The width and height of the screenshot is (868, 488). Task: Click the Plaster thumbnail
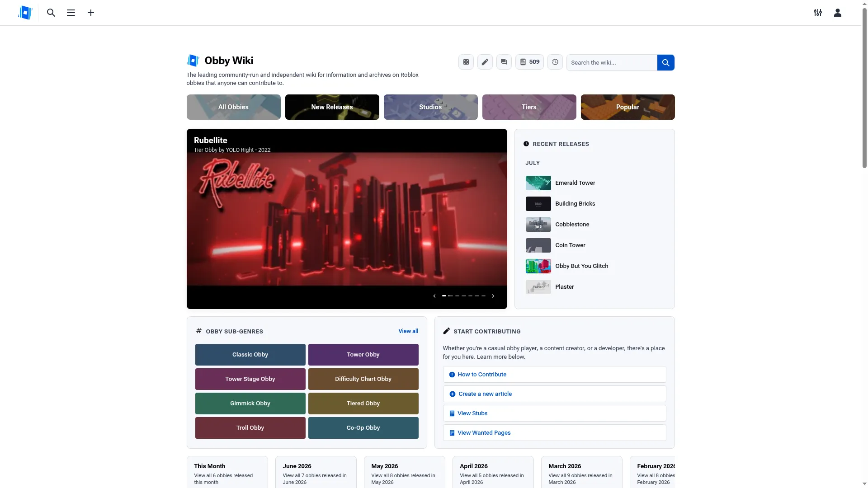538,287
